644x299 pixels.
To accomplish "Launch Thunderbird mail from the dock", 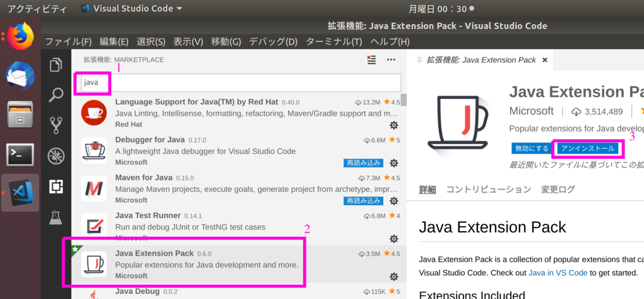I will pos(20,76).
